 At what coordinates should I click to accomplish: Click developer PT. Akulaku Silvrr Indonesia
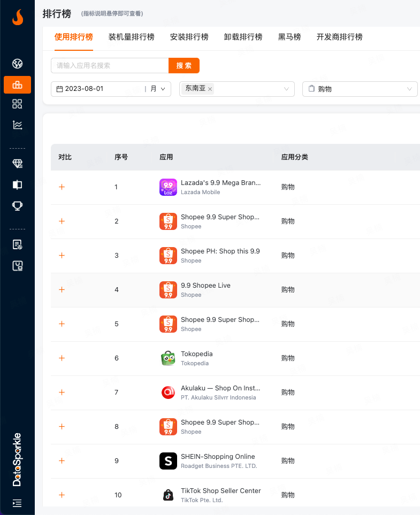(218, 397)
